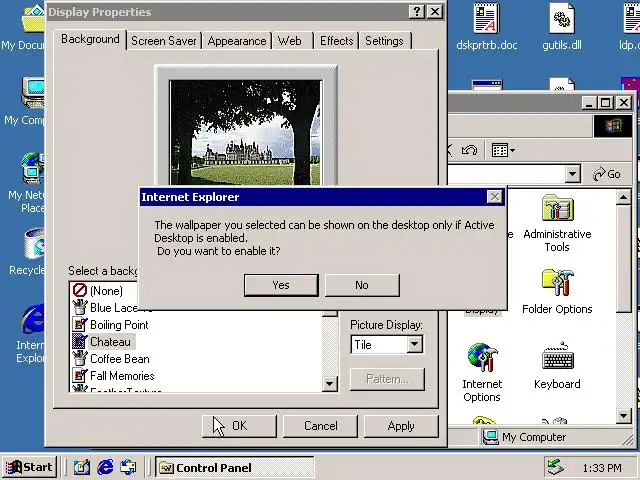
Task: Click Boiling Point's file icon
Action: coord(80,325)
